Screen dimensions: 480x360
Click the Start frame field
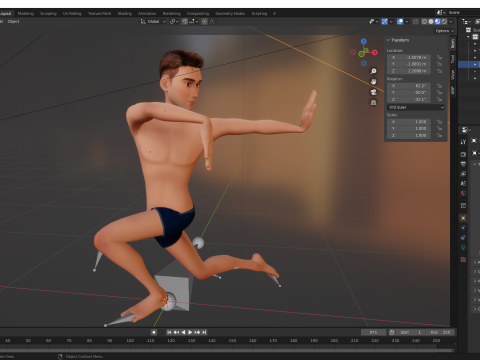(x=411, y=332)
